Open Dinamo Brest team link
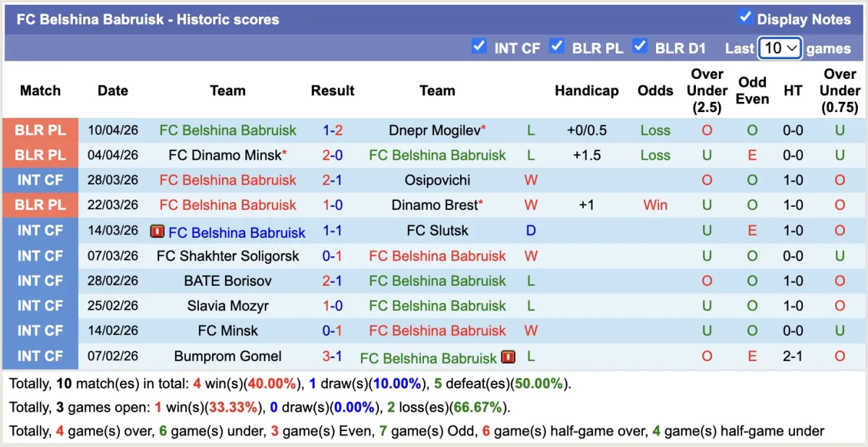Screen dimensions: 868x447 point(435,205)
